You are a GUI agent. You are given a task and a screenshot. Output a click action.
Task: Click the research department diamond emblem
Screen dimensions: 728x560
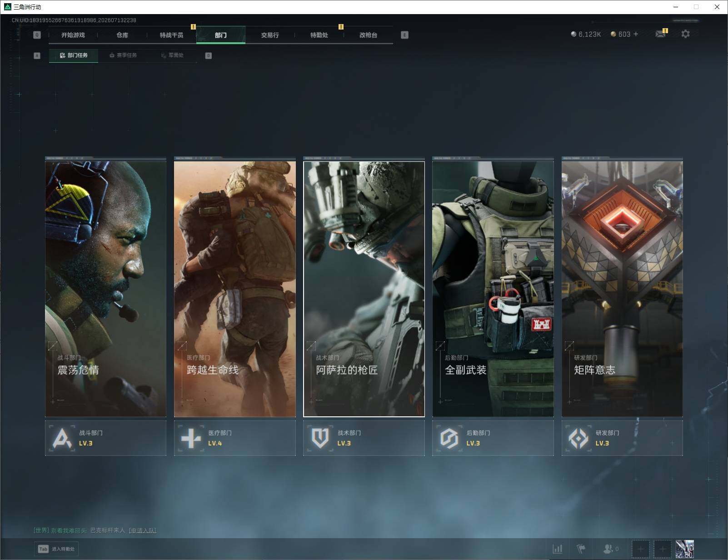(578, 439)
